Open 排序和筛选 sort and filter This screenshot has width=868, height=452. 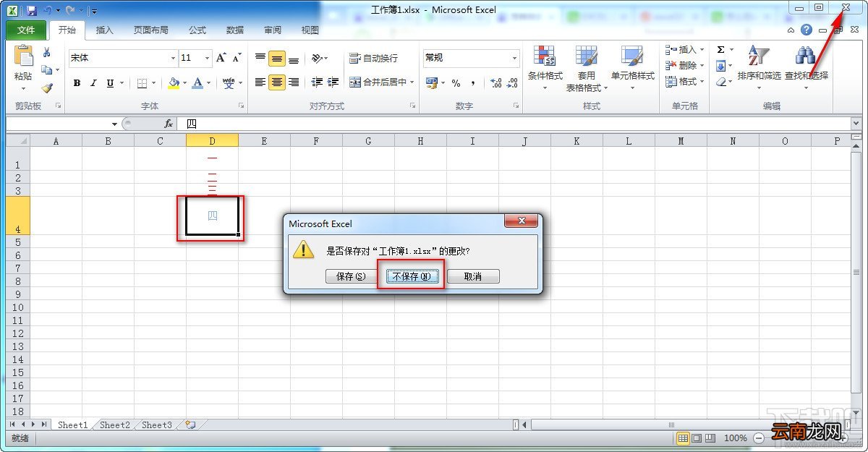pos(759,69)
